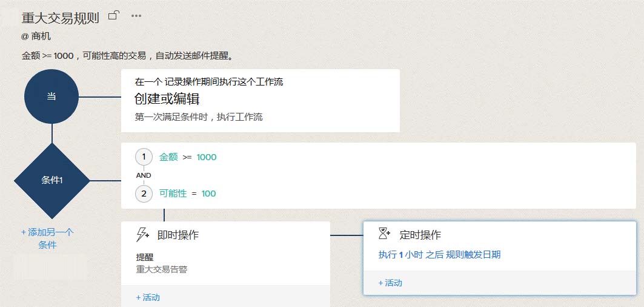Select the 条件1 diamond node

(x=51, y=180)
